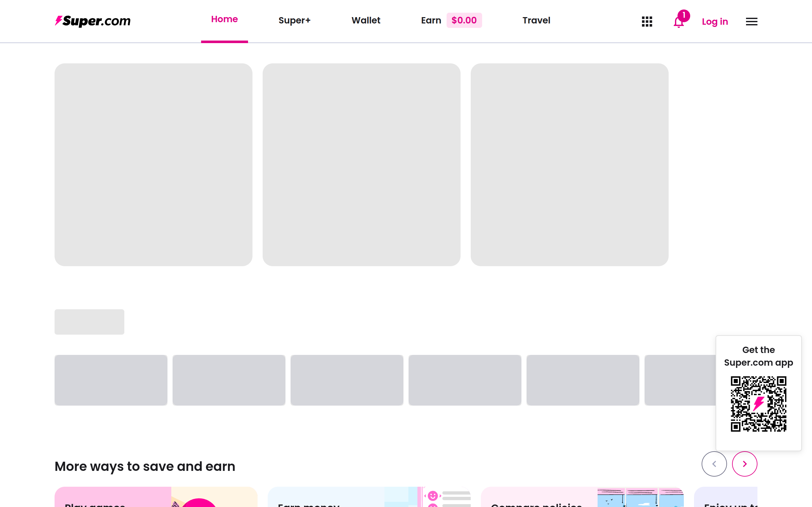Image resolution: width=812 pixels, height=507 pixels.
Task: Open the hamburger menu
Action: tap(751, 22)
